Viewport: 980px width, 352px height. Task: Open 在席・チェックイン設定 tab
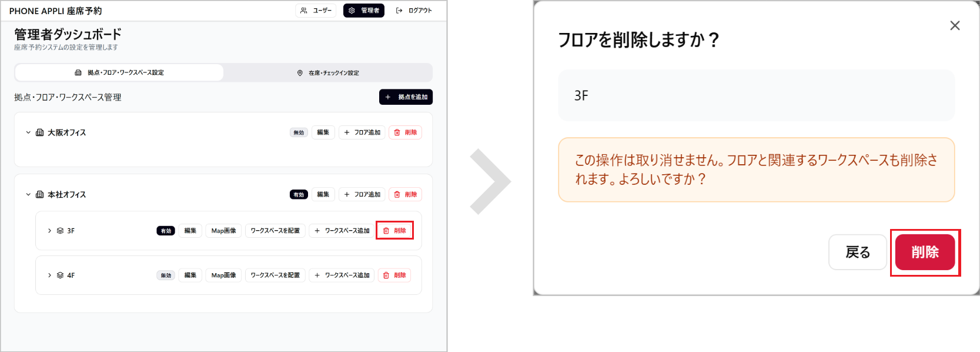click(328, 73)
